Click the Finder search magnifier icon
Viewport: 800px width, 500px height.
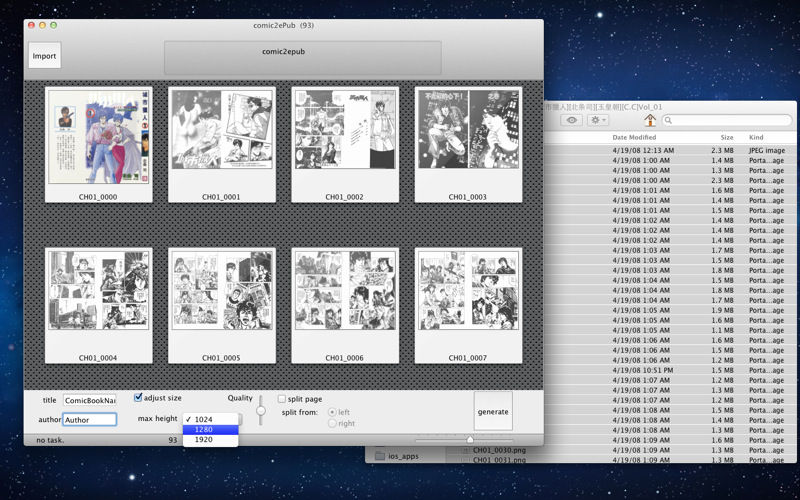click(668, 120)
